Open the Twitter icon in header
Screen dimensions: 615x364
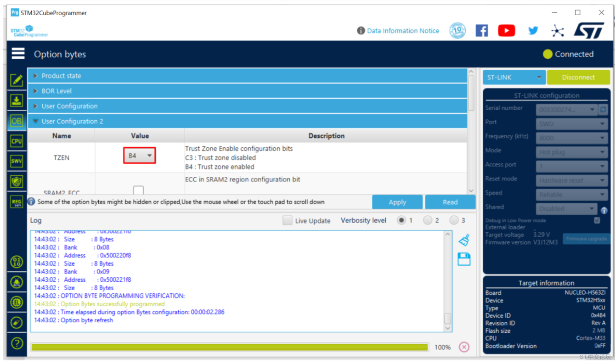click(533, 31)
